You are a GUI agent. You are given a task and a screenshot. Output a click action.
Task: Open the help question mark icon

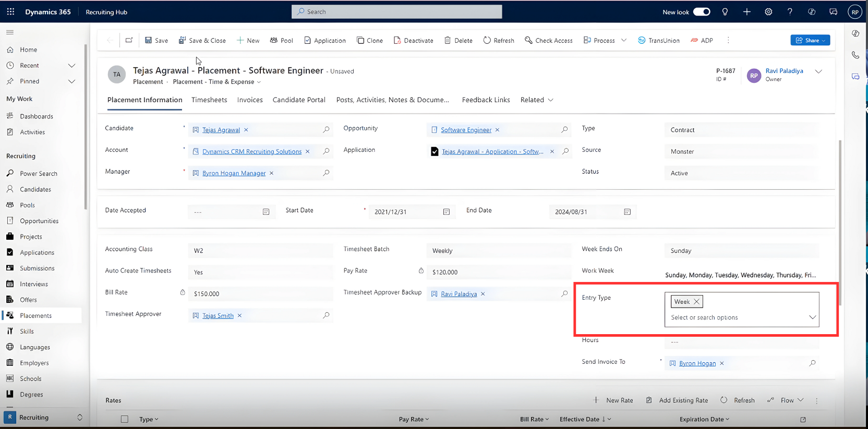point(790,12)
